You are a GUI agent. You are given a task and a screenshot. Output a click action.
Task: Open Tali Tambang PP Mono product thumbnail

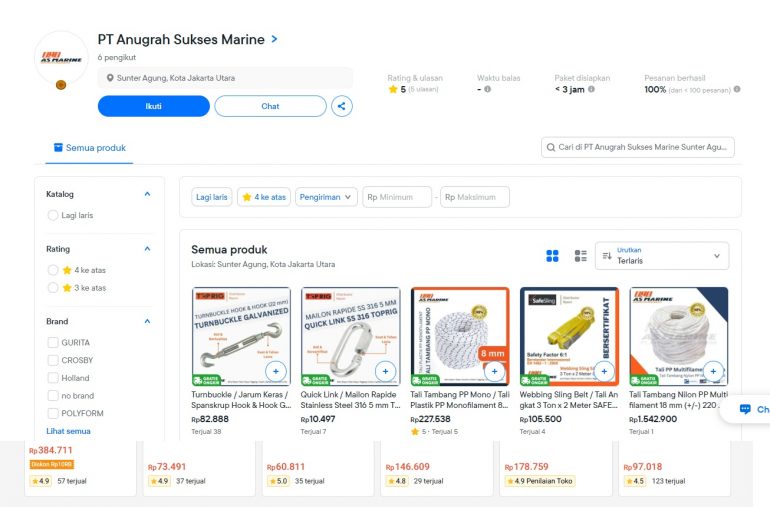point(459,336)
